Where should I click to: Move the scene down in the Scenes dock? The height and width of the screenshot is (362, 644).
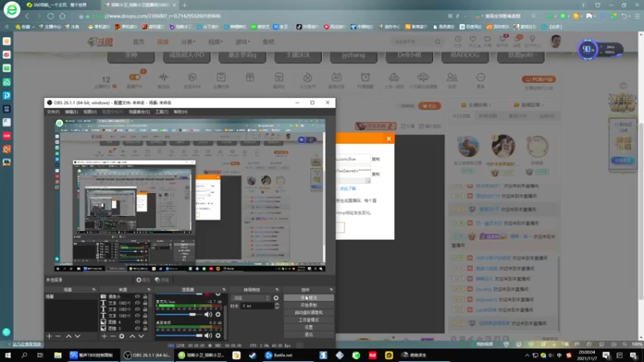point(77,336)
